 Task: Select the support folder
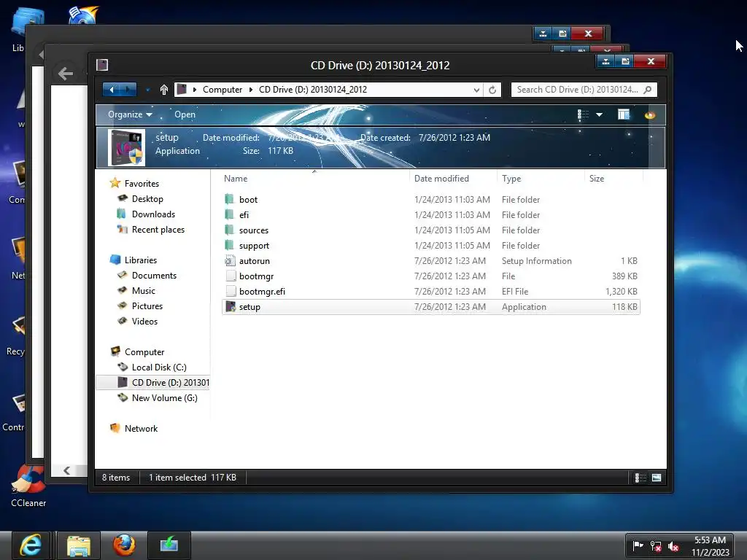click(431, 245)
